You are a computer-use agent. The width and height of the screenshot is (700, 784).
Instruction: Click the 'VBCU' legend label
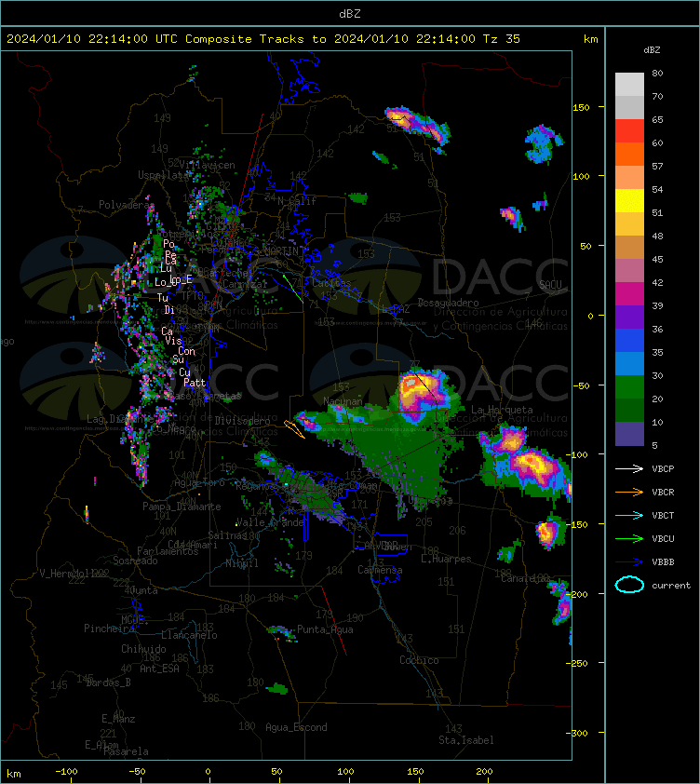[x=663, y=538]
